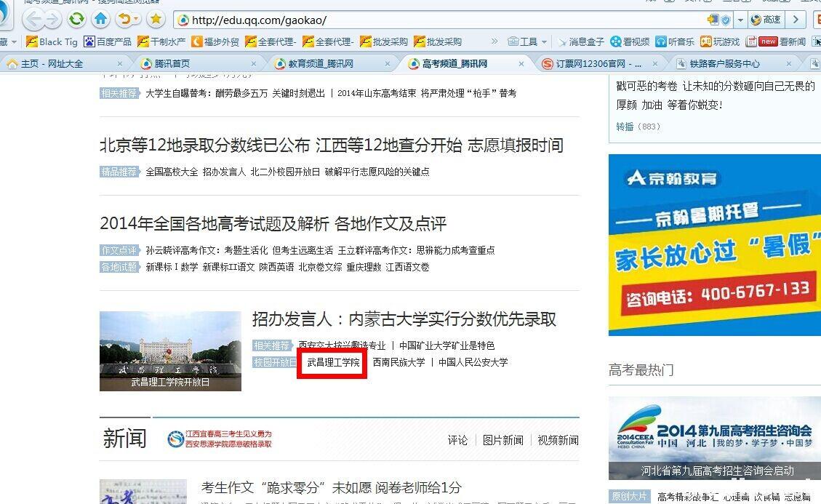Click the browser refresh button
821x504 pixels.
pyautogui.click(x=76, y=19)
